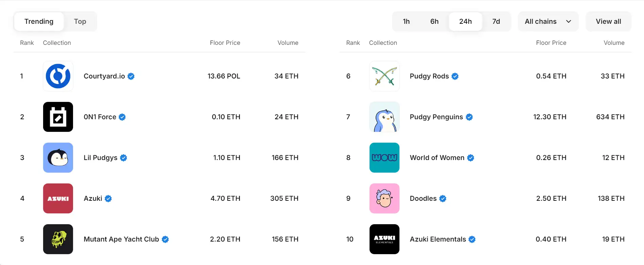Select the Lil Pudgys penguin avatar
The height and width of the screenshot is (265, 644).
[x=58, y=158]
